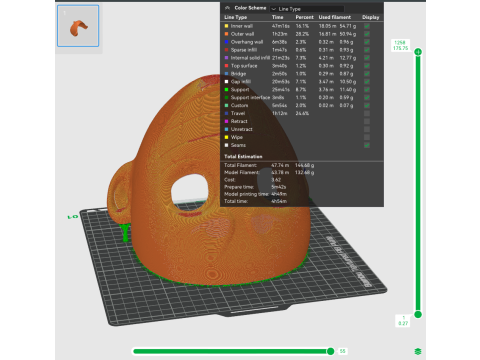
Task: Toggle Overhang wall display checkbox
Action: [x=367, y=42]
